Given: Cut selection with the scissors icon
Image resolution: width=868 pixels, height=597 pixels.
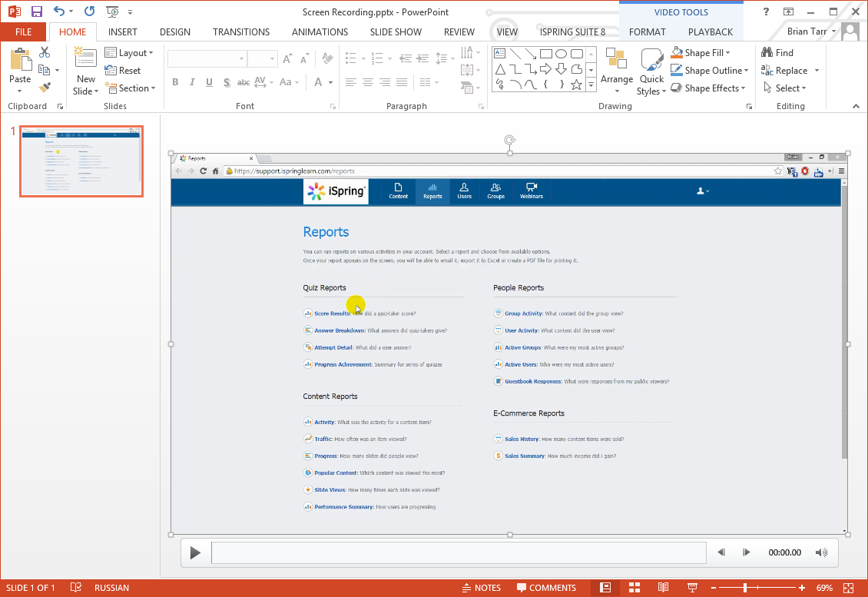Looking at the screenshot, I should pyautogui.click(x=45, y=52).
